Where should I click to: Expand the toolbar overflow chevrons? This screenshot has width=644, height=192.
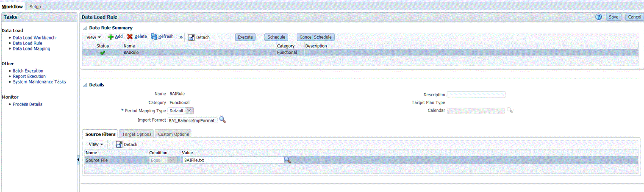pos(181,37)
